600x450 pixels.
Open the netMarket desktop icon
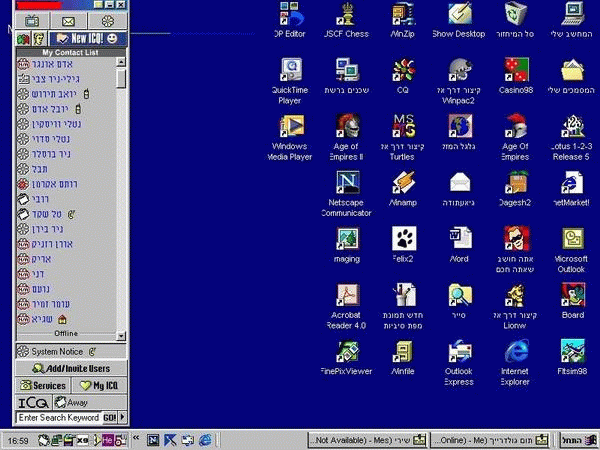[x=572, y=189]
